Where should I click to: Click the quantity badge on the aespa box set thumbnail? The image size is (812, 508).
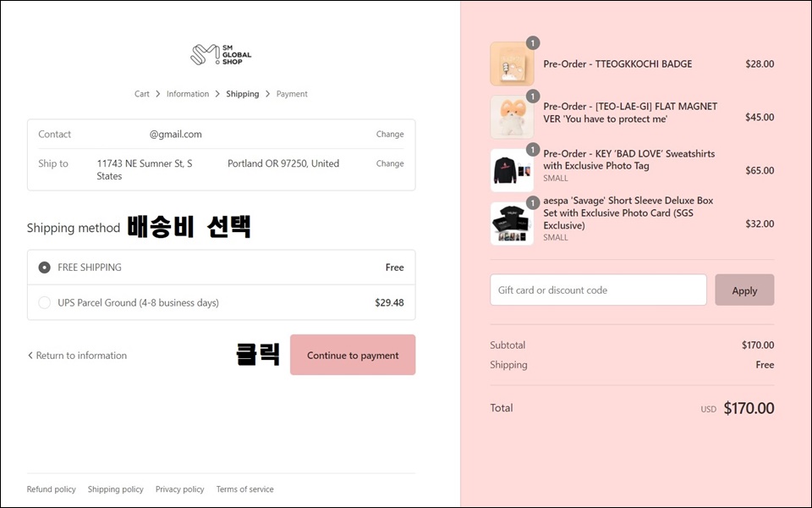[x=532, y=202]
